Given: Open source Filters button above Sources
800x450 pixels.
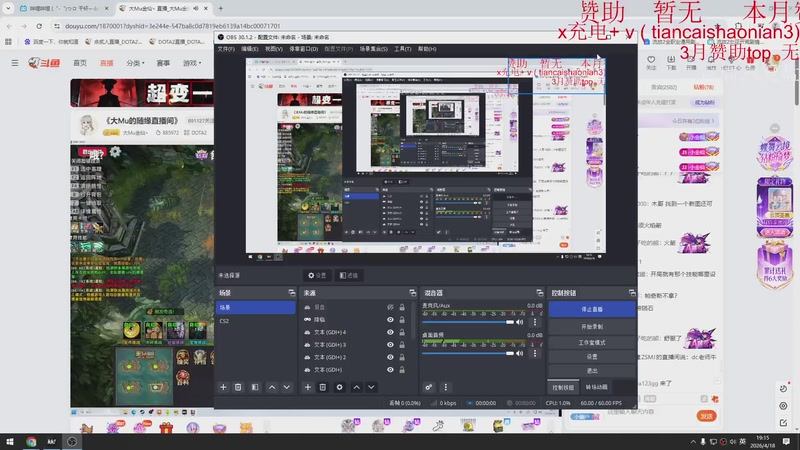Looking at the screenshot, I should (349, 276).
